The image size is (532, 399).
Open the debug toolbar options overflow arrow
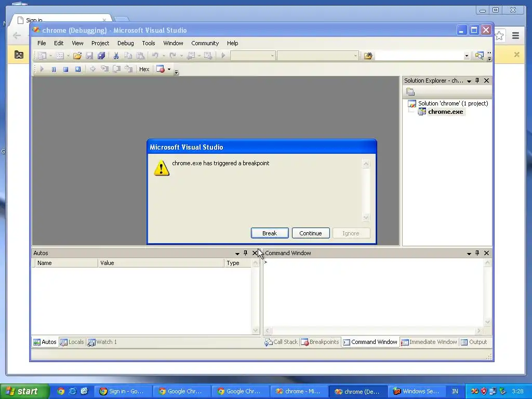coord(176,72)
